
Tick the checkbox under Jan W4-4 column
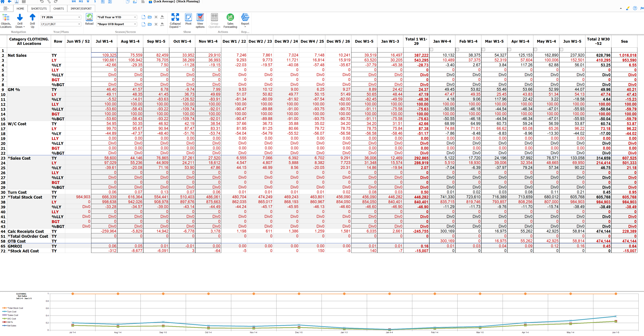(x=432, y=49)
